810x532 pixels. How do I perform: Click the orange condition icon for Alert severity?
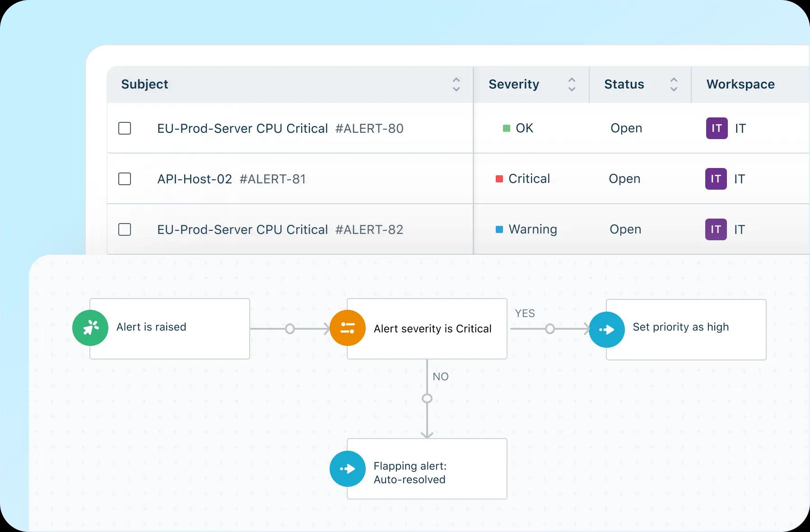tap(348, 328)
